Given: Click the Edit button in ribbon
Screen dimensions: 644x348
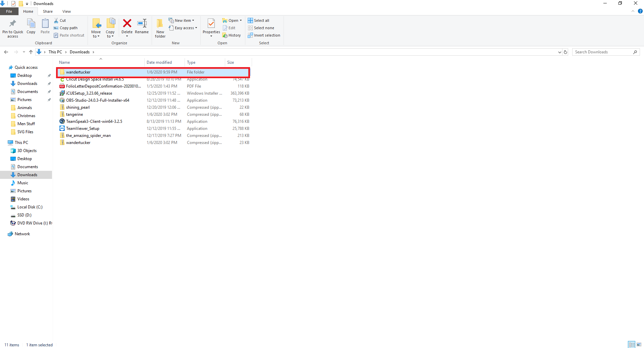Looking at the screenshot, I should point(229,28).
